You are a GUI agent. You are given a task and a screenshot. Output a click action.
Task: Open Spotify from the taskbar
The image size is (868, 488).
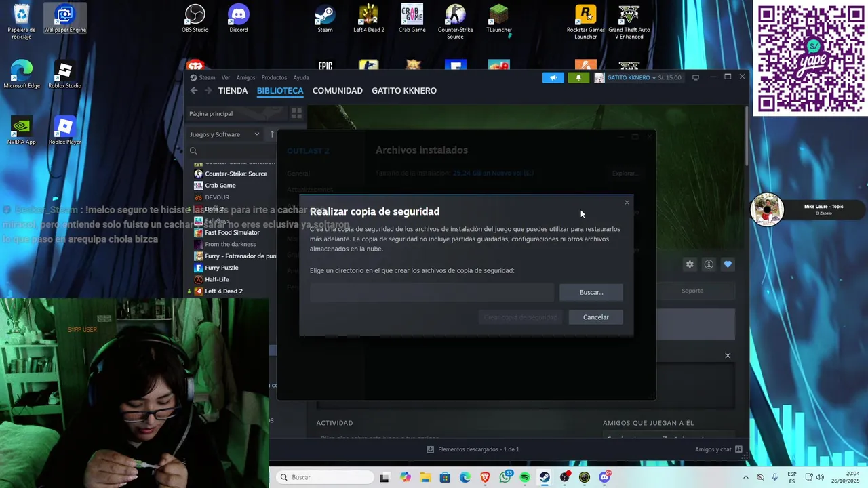525,477
